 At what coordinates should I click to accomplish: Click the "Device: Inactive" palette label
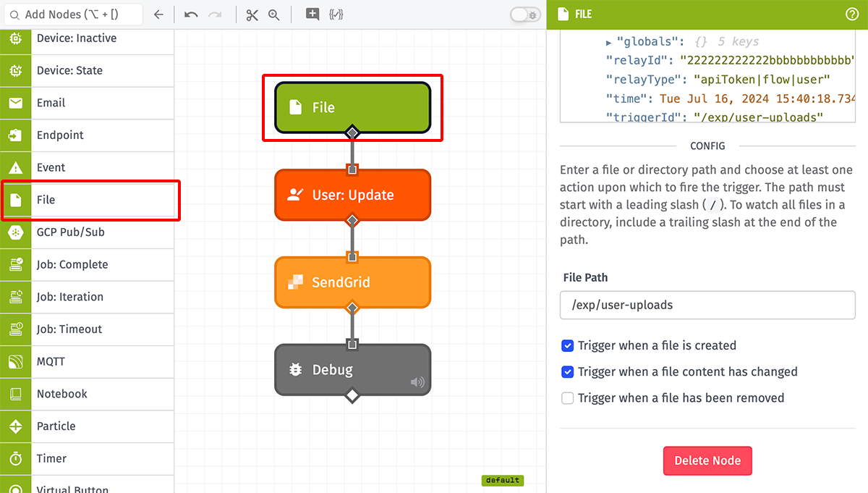pyautogui.click(x=77, y=38)
